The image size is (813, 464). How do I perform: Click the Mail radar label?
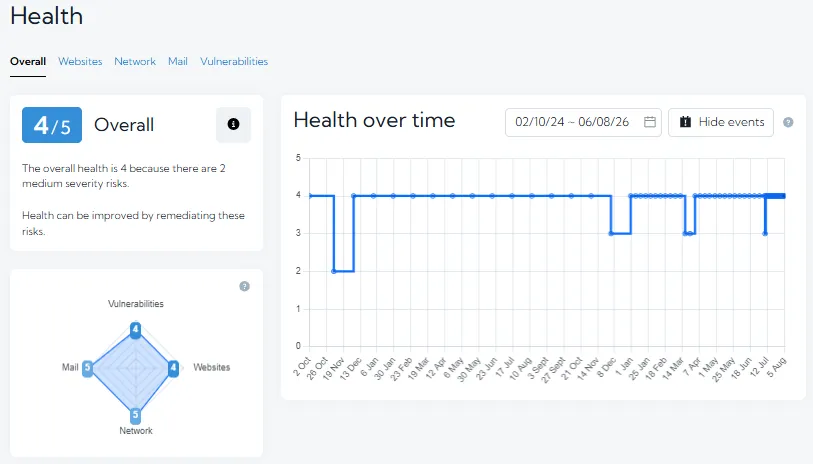70,367
